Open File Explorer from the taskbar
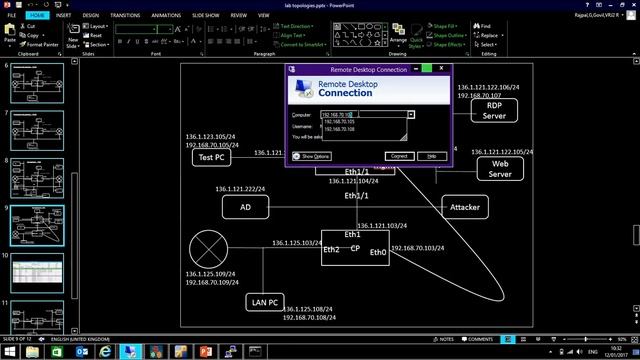The height and width of the screenshot is (360, 640). pos(32,351)
